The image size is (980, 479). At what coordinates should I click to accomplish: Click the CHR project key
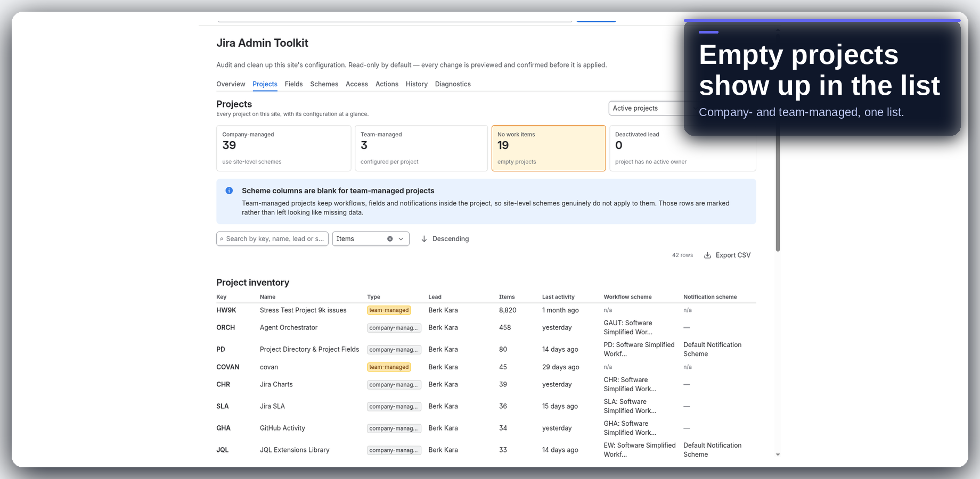point(223,384)
